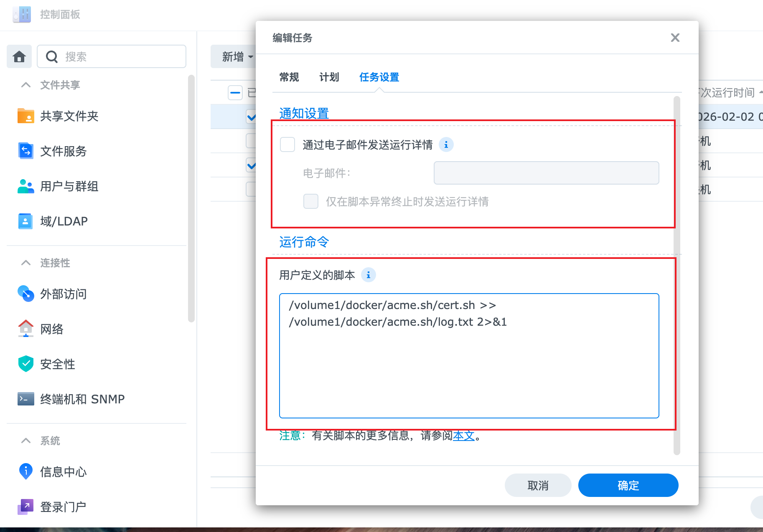Click the 确定 button
The width and height of the screenshot is (763, 532).
[628, 485]
